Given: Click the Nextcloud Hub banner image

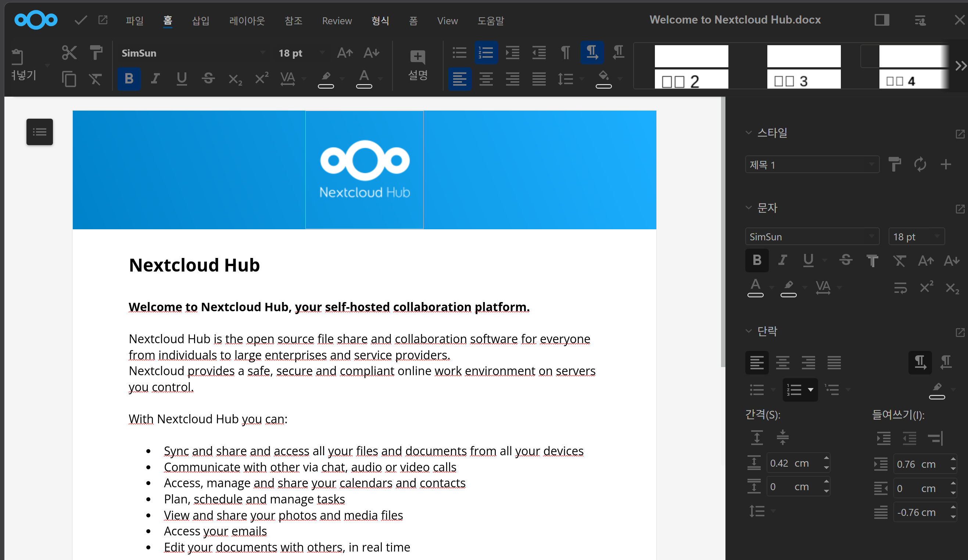Looking at the screenshot, I should pyautogui.click(x=364, y=170).
